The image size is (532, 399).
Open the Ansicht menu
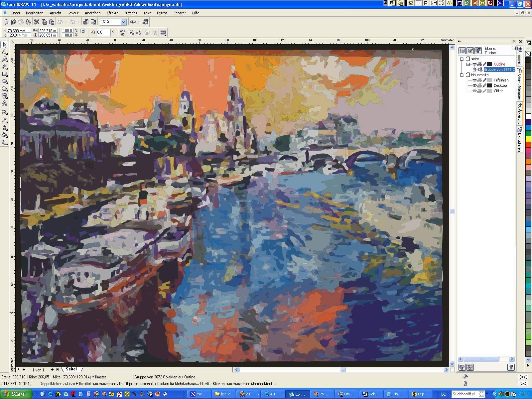(56, 13)
